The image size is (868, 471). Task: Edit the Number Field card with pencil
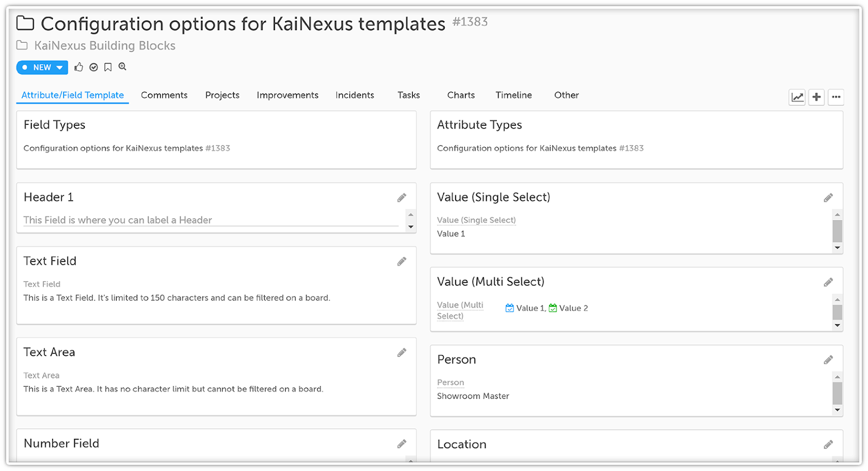pos(401,444)
